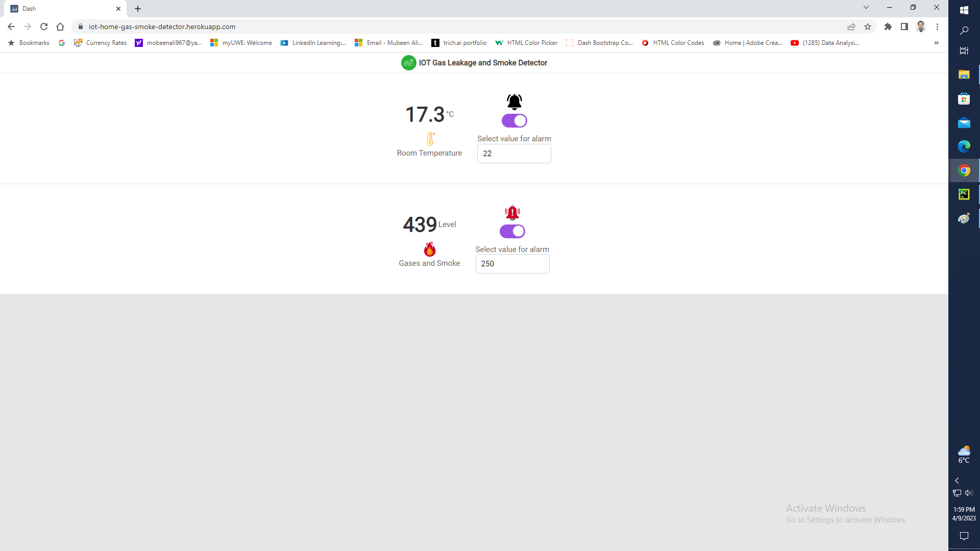The image size is (980, 551).
Task: Toggle the room temperature alarm switch
Action: click(514, 121)
